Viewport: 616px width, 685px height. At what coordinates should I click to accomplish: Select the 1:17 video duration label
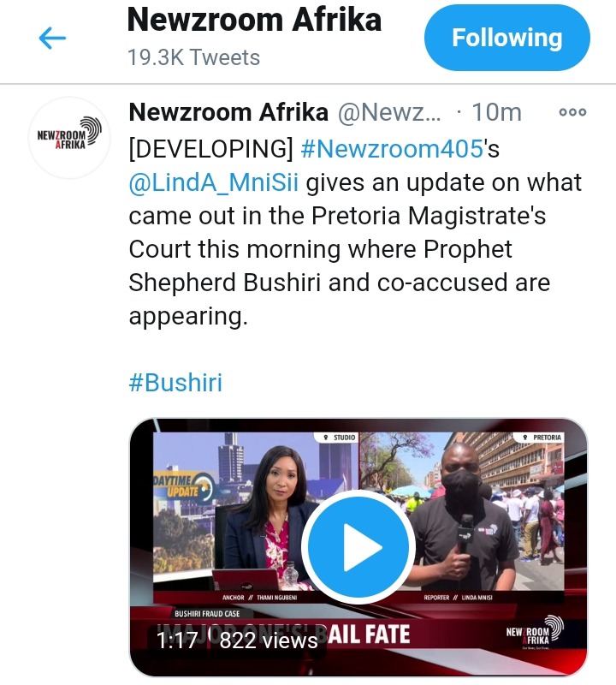tap(176, 640)
